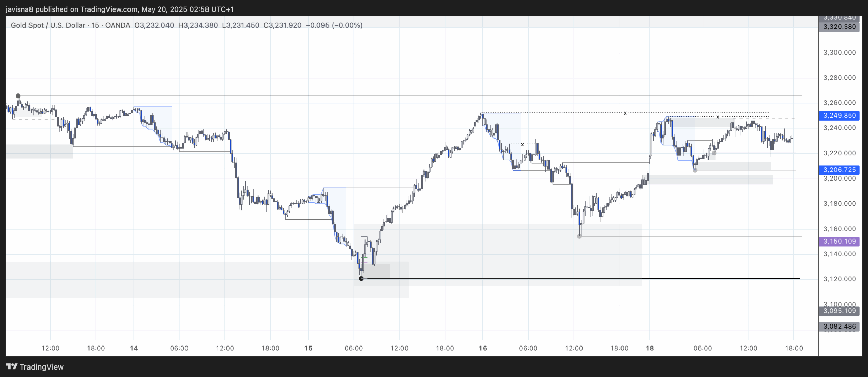
Task: Click the high value H3,234.380
Action: [x=198, y=25]
